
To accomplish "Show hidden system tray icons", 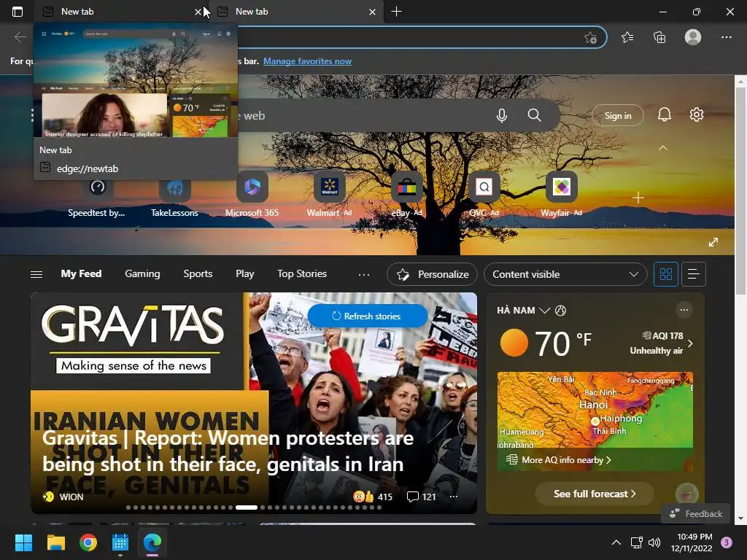I will (x=616, y=542).
